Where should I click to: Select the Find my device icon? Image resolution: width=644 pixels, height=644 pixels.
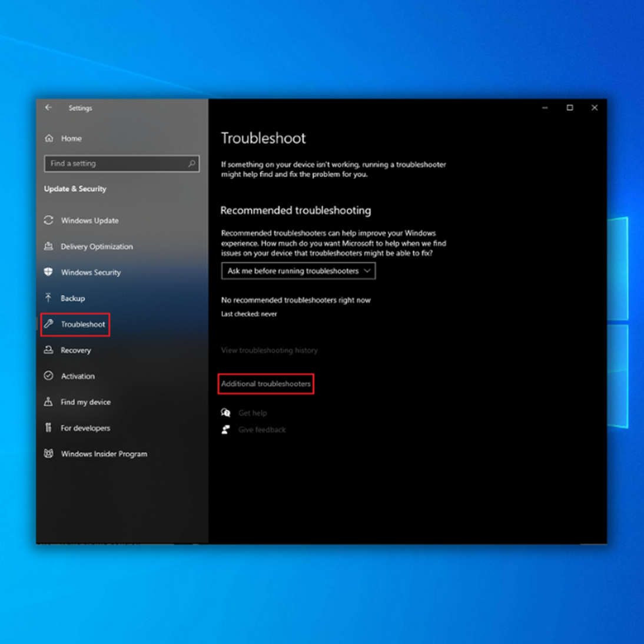point(49,402)
